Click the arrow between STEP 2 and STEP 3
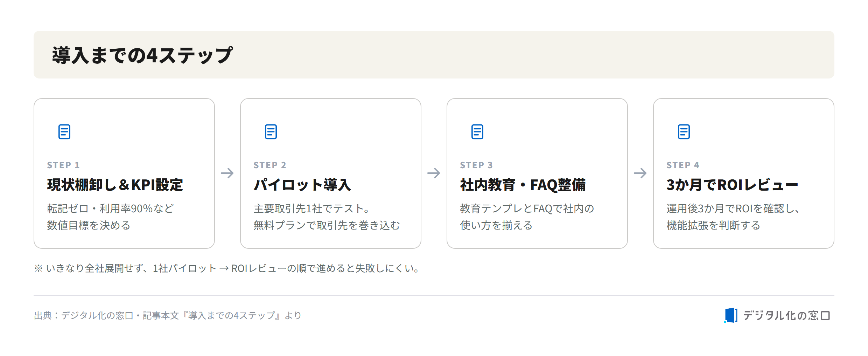868x356 pixels. [x=434, y=173]
